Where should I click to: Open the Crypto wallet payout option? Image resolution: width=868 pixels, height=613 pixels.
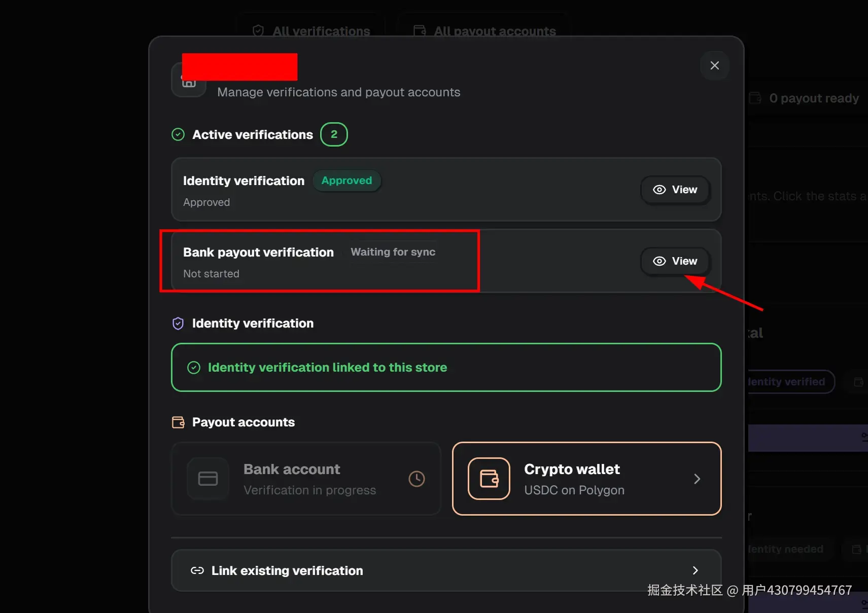[x=586, y=479]
